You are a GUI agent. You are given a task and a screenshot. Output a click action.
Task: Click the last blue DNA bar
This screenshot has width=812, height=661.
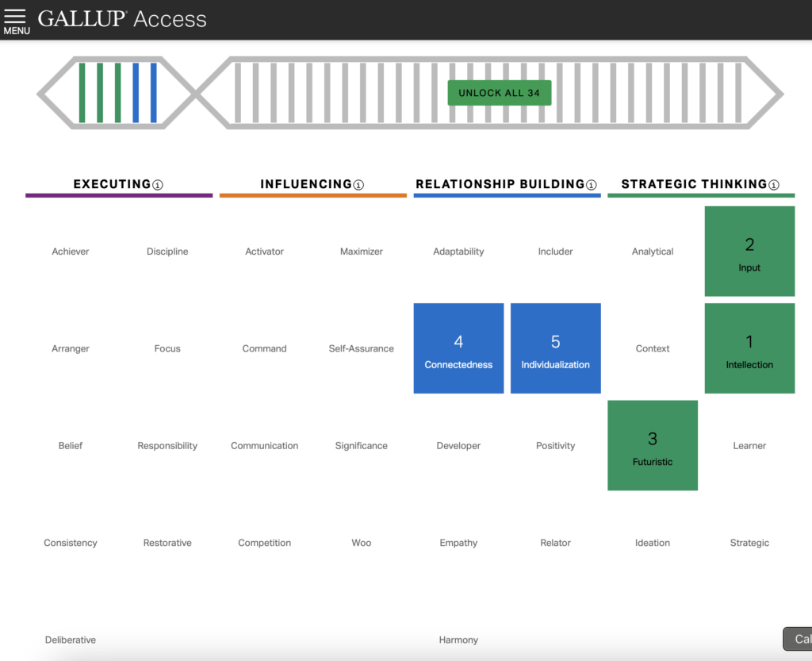154,93
